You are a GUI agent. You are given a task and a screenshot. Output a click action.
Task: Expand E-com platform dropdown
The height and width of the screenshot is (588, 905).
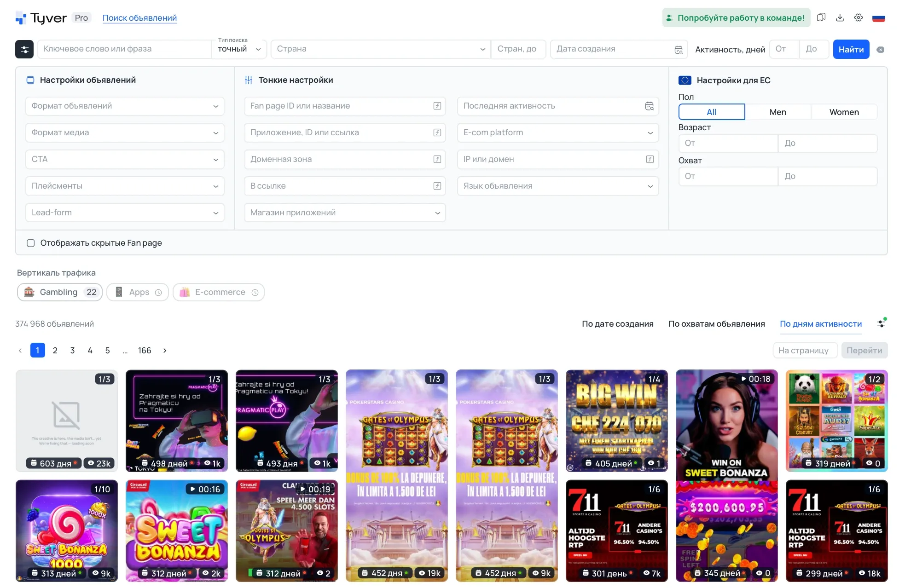558,133
